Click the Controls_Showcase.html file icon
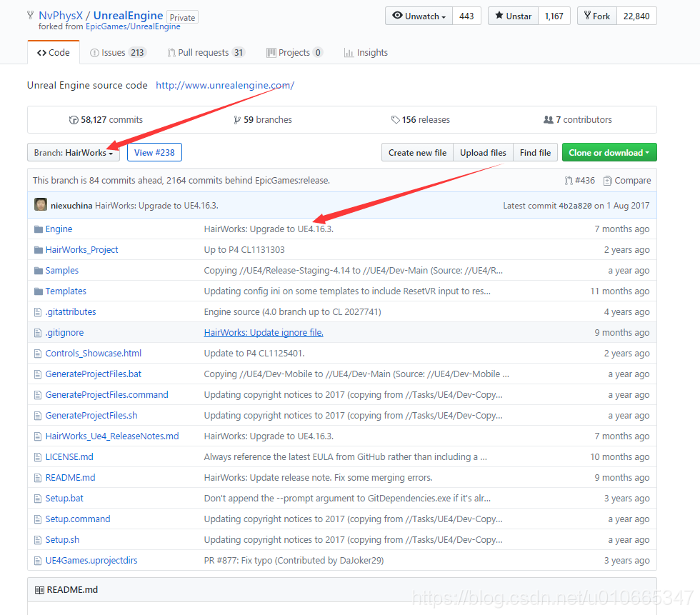700x615 pixels. tap(38, 354)
